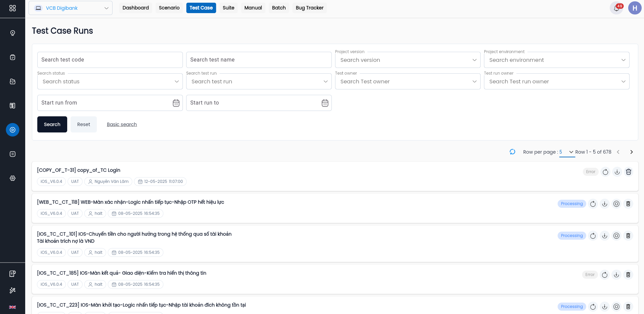Open the notifications bell with 49 badge

(616, 8)
